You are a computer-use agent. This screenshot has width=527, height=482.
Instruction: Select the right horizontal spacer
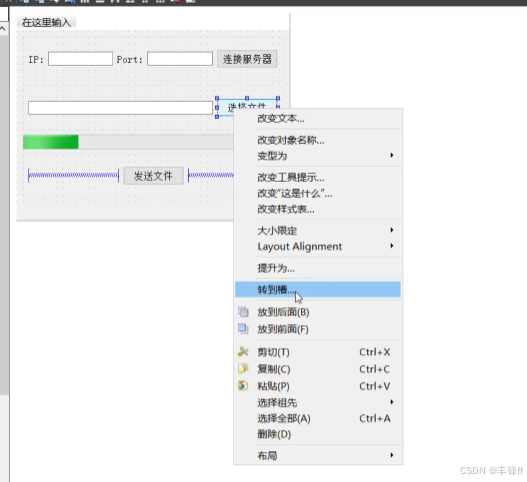(211, 175)
